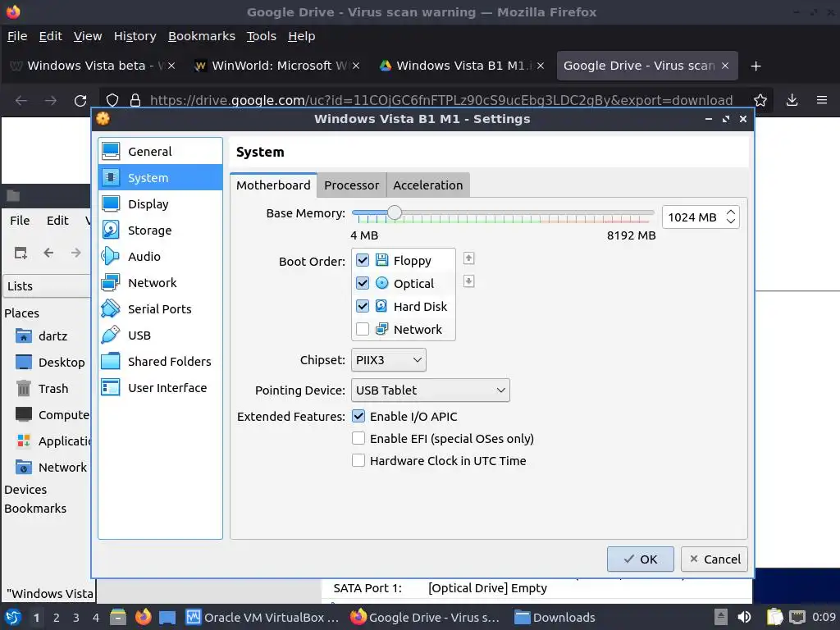Viewport: 840px width, 630px height.
Task: Open taskbar start menu icon
Action: (13, 617)
